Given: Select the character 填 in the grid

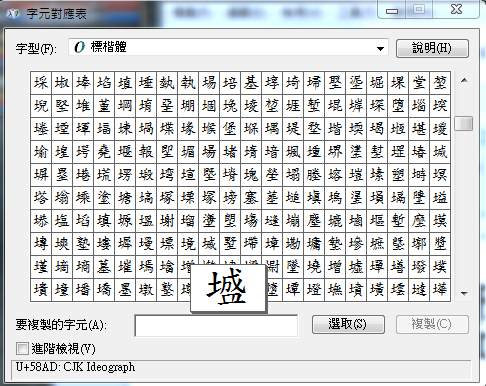Looking at the screenshot, I should [104, 221].
